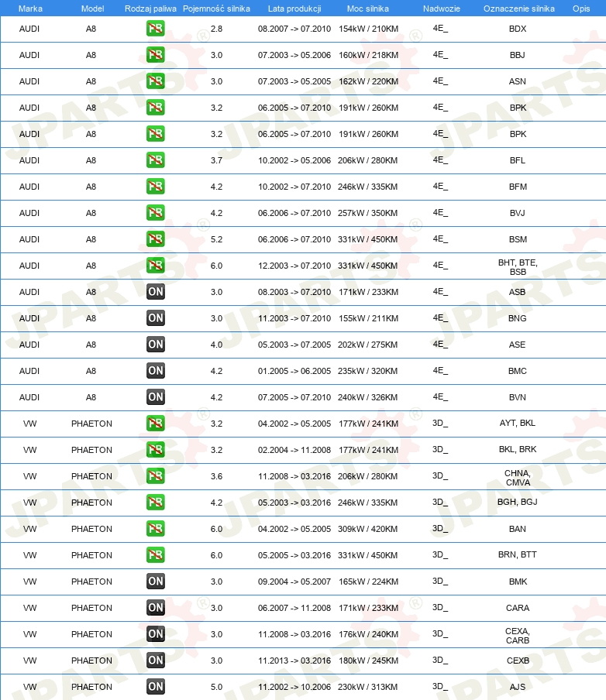Select engine code AJS cell
Screen dimensions: 606x700
(518, 687)
